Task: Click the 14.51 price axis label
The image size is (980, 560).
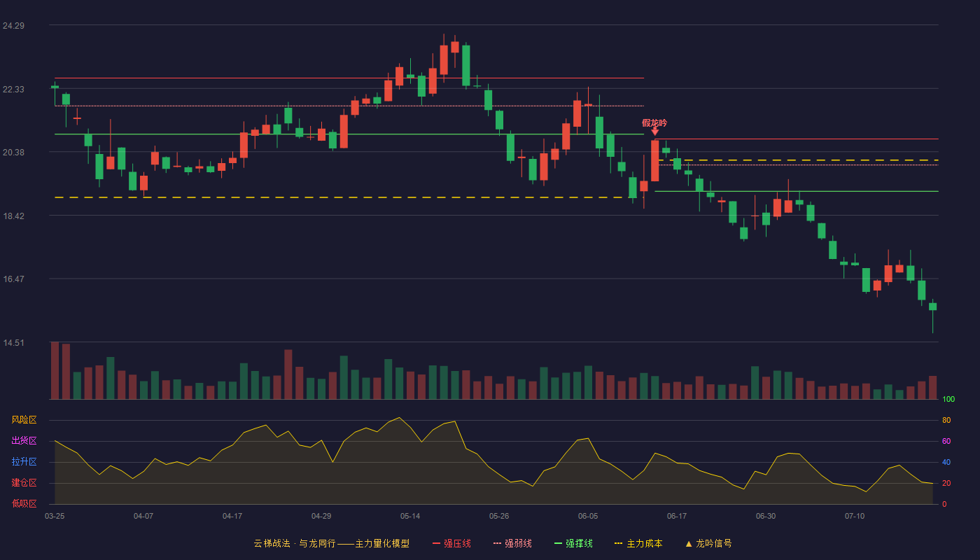Action: (x=13, y=342)
